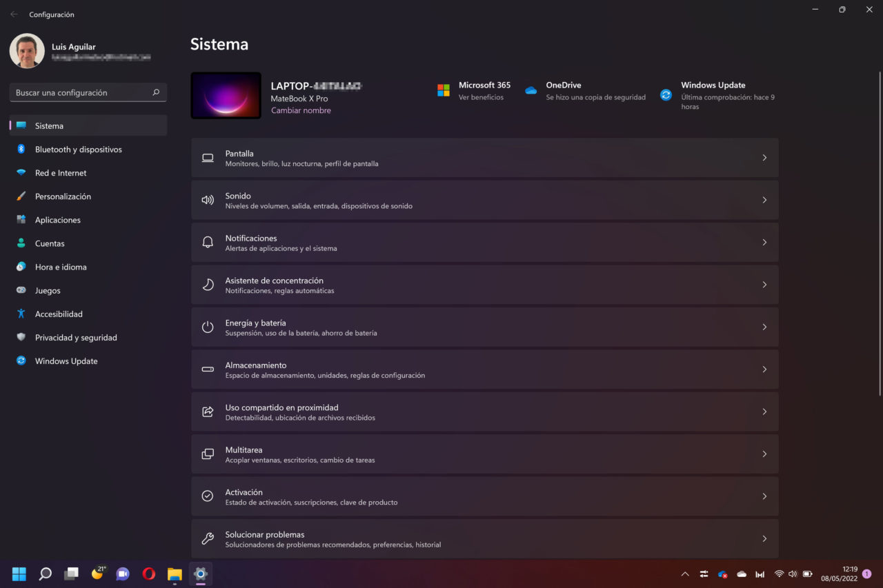Expand the Sonido row chevron

point(764,200)
